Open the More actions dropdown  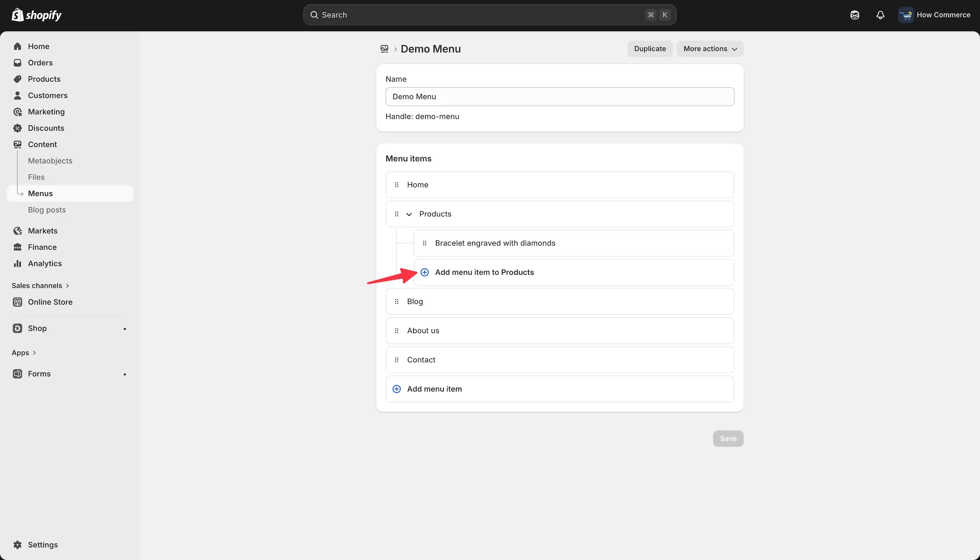coord(710,49)
